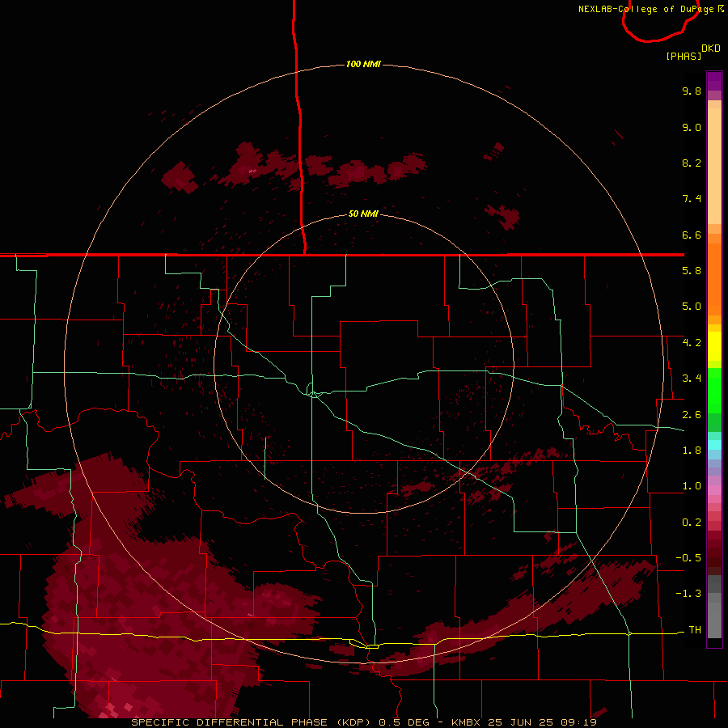The height and width of the screenshot is (728, 728).
Task: Click the 4.2 value on the scale
Action: click(692, 343)
